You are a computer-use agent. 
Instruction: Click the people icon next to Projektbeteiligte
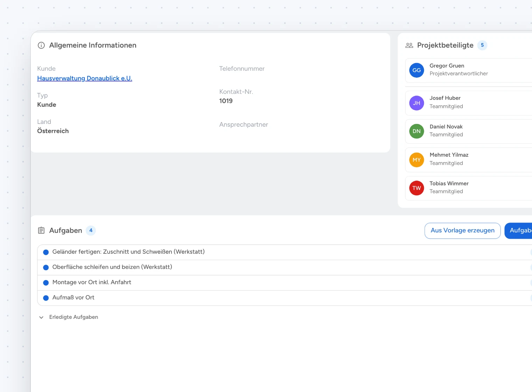(409, 45)
